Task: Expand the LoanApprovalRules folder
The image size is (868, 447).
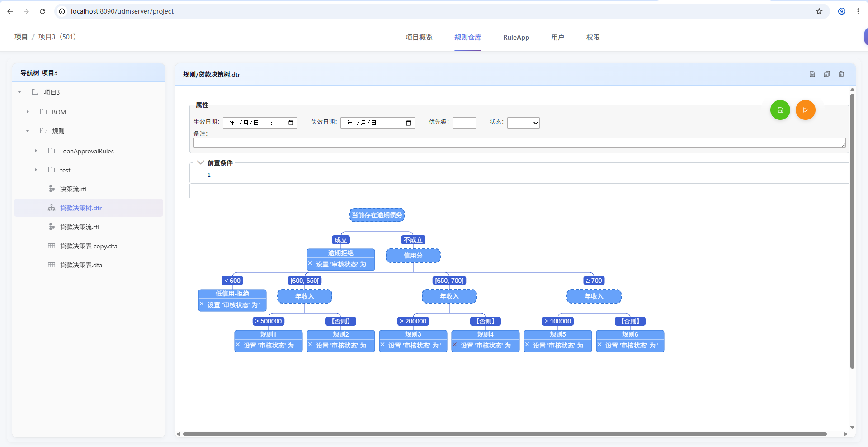Action: 36,151
